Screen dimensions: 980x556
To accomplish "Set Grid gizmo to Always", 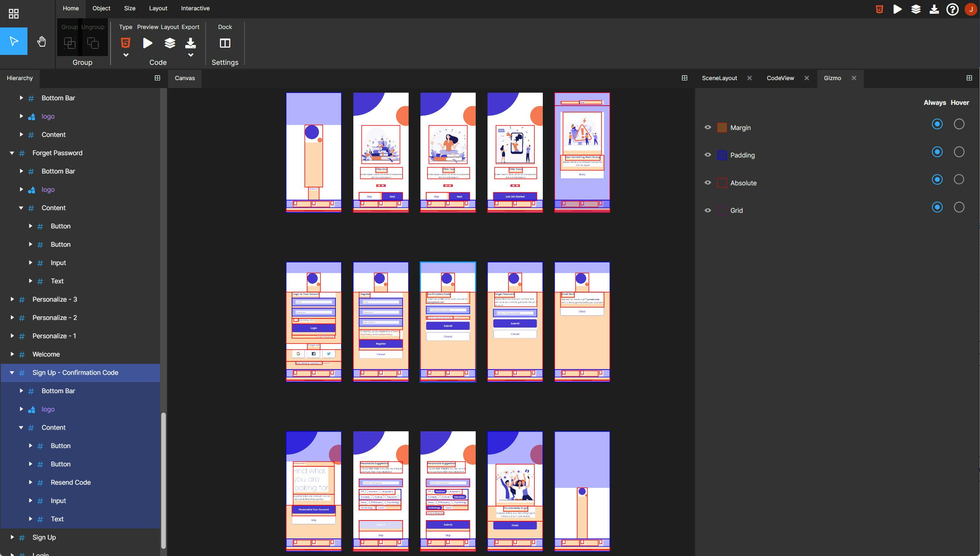I will point(937,207).
